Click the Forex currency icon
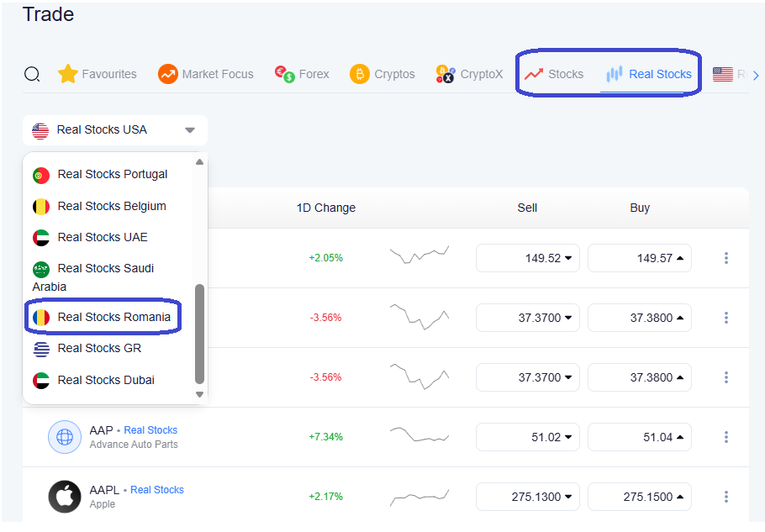 pyautogui.click(x=282, y=74)
